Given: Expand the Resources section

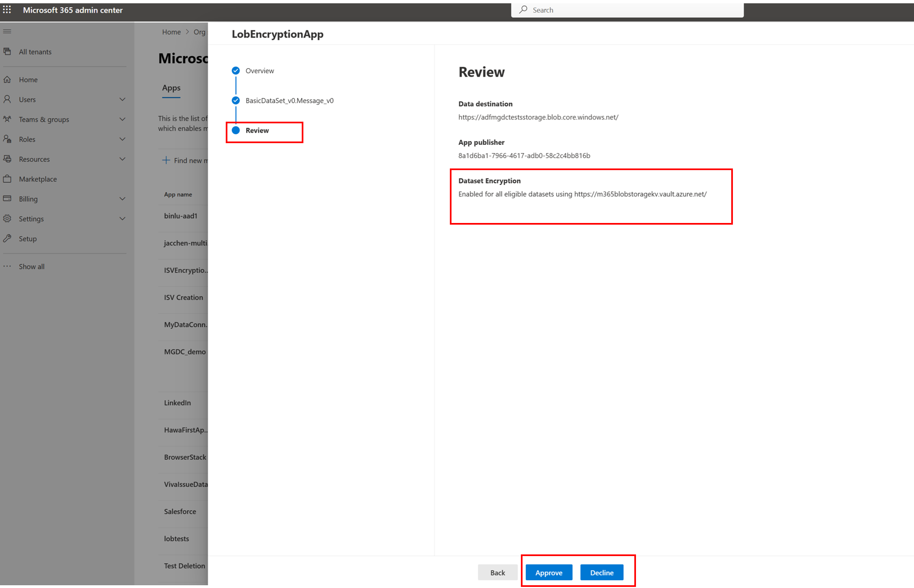Looking at the screenshot, I should tap(122, 159).
